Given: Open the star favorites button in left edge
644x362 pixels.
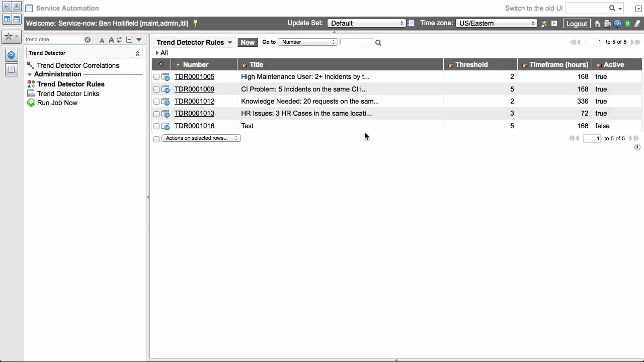Looking at the screenshot, I should 9,37.
